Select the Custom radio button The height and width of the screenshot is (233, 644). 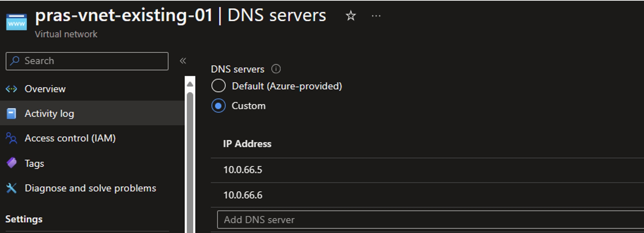click(x=219, y=106)
